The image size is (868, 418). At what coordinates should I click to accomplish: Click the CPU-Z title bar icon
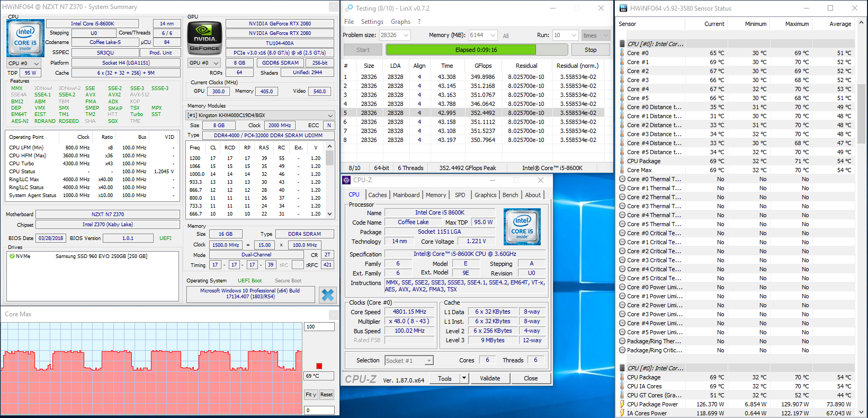pyautogui.click(x=346, y=180)
